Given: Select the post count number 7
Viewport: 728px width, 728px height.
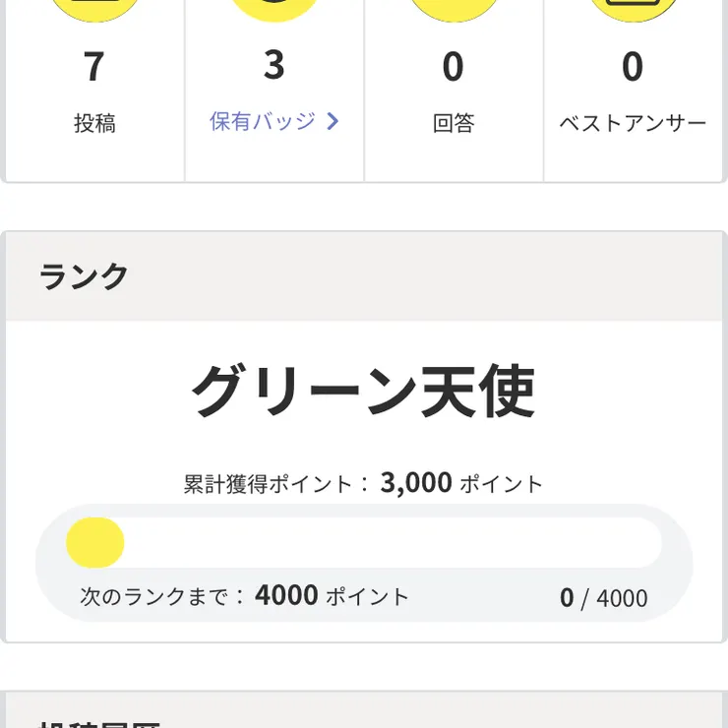Looking at the screenshot, I should point(94,67).
